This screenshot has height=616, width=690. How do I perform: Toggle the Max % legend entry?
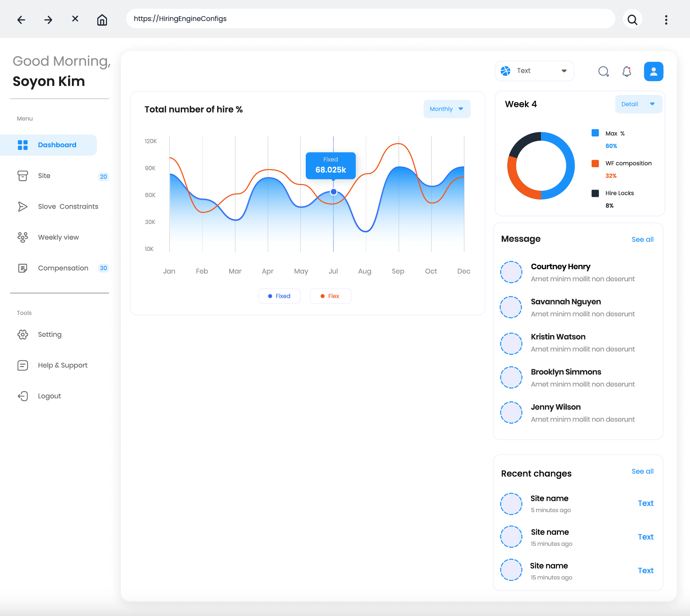pyautogui.click(x=614, y=133)
